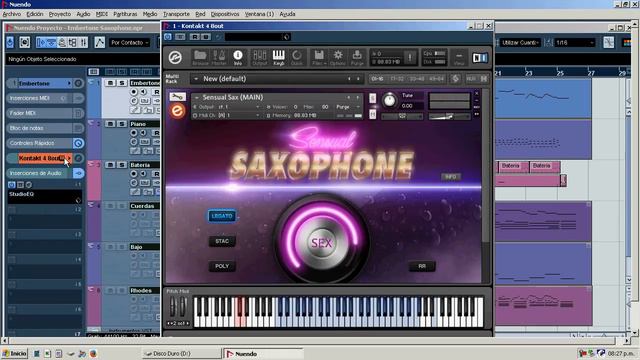Open the Transporte menu
The height and width of the screenshot is (360, 640).
pyautogui.click(x=176, y=14)
